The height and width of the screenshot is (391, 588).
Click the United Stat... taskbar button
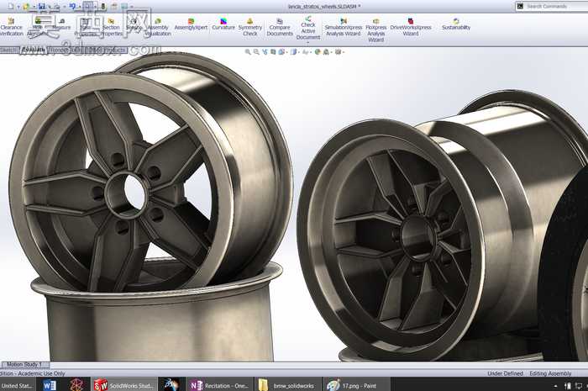17,385
